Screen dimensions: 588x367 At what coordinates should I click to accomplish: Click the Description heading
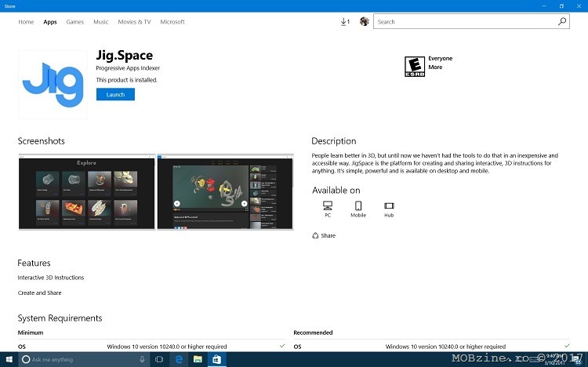point(334,141)
